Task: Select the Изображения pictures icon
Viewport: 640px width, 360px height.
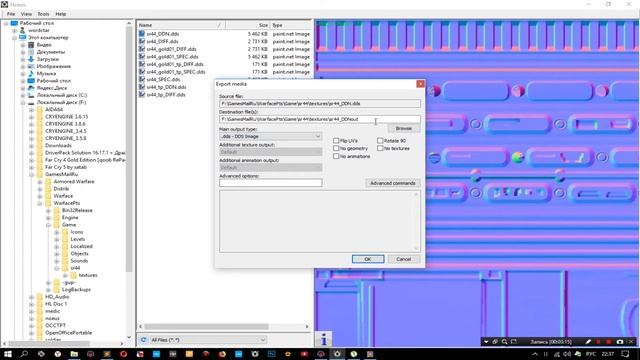Action: point(31,66)
